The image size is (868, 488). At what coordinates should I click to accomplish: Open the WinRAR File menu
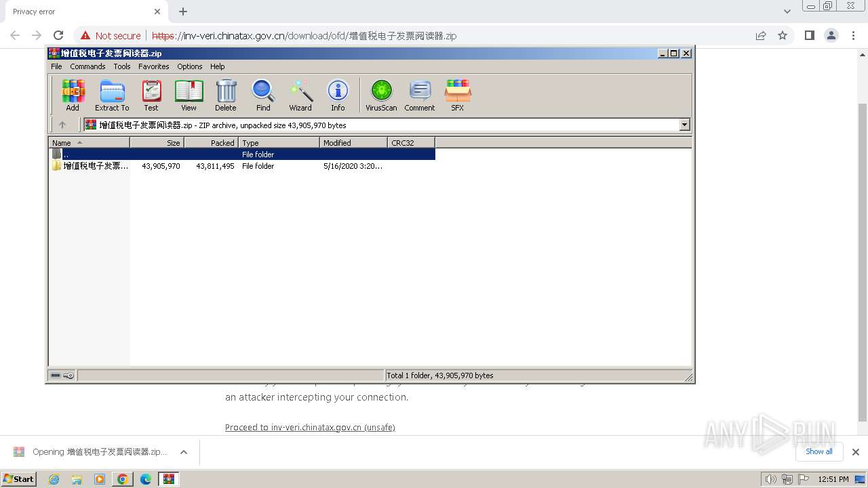click(x=56, y=66)
